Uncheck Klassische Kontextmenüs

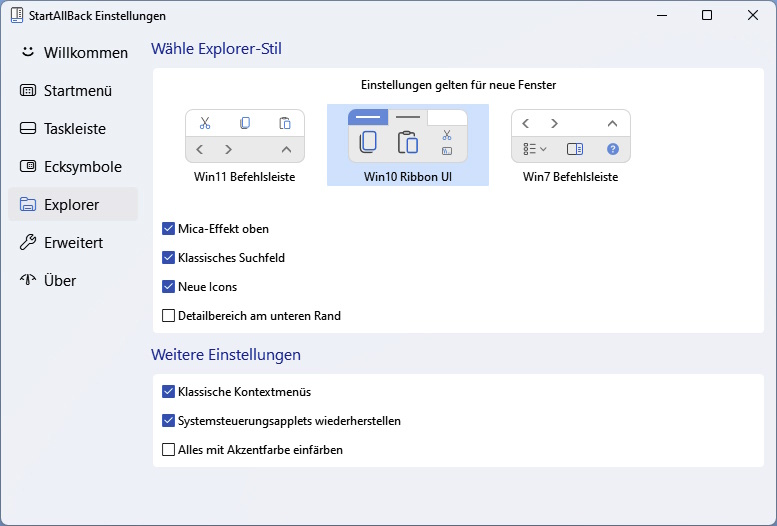pos(168,392)
